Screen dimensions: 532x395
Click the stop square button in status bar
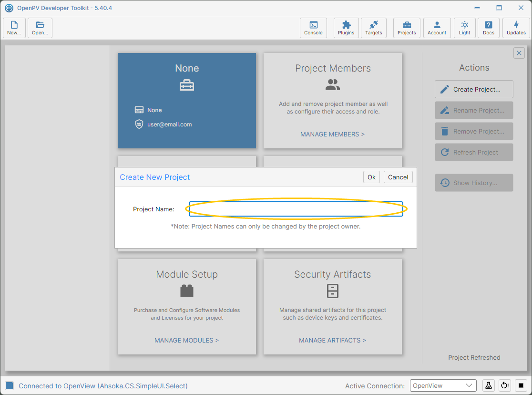pos(521,385)
